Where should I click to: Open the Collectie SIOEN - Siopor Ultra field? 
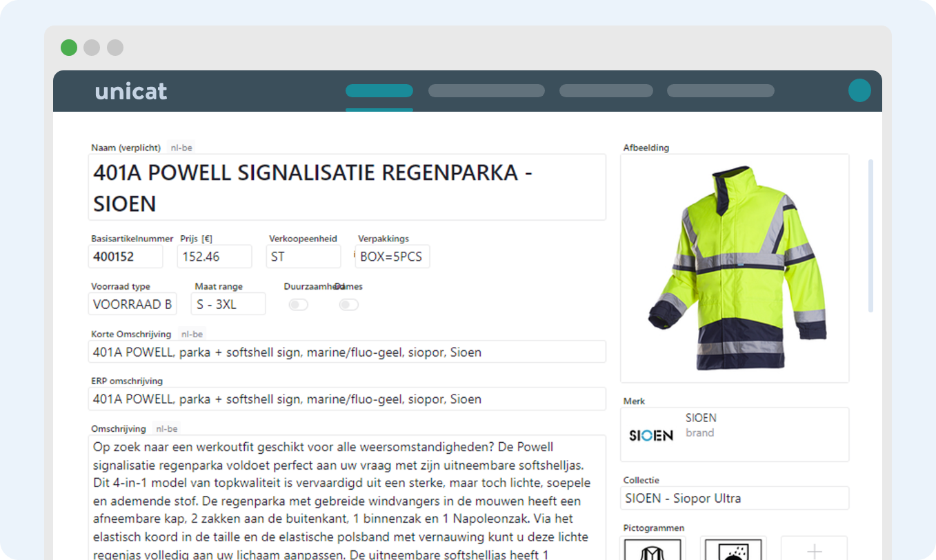click(x=734, y=498)
